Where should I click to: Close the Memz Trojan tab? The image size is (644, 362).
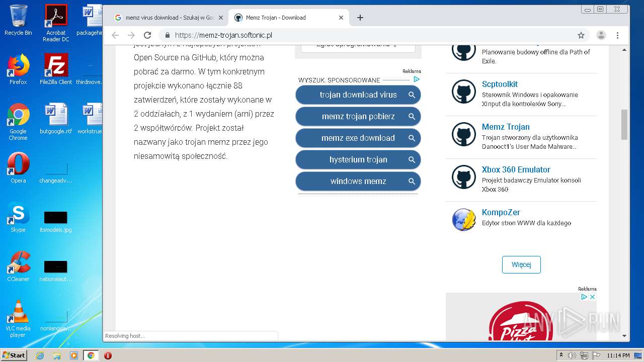pyautogui.click(x=341, y=18)
